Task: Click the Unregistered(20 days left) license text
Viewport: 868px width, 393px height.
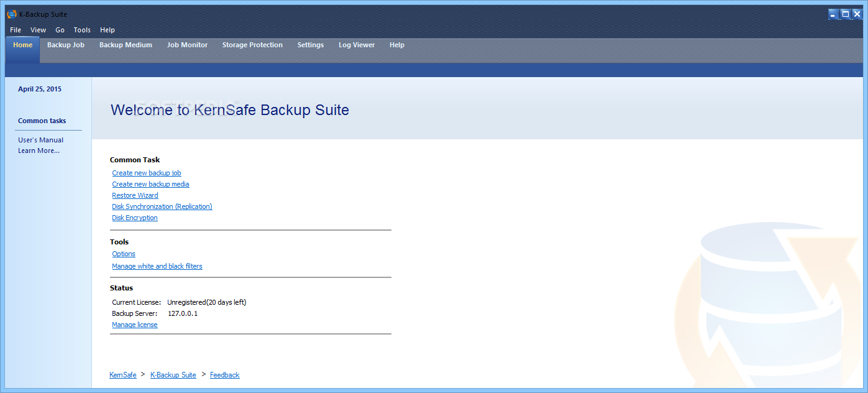Action: tap(207, 302)
